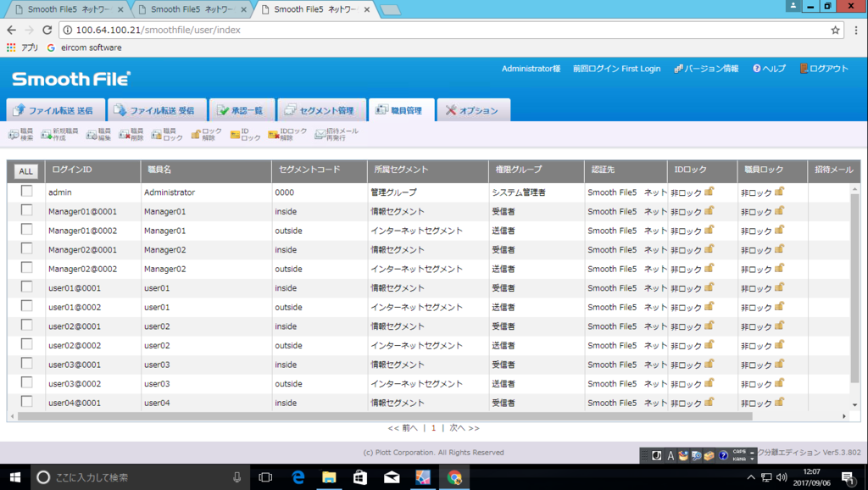
Task: Click the IME input mode A icon
Action: pos(670,456)
